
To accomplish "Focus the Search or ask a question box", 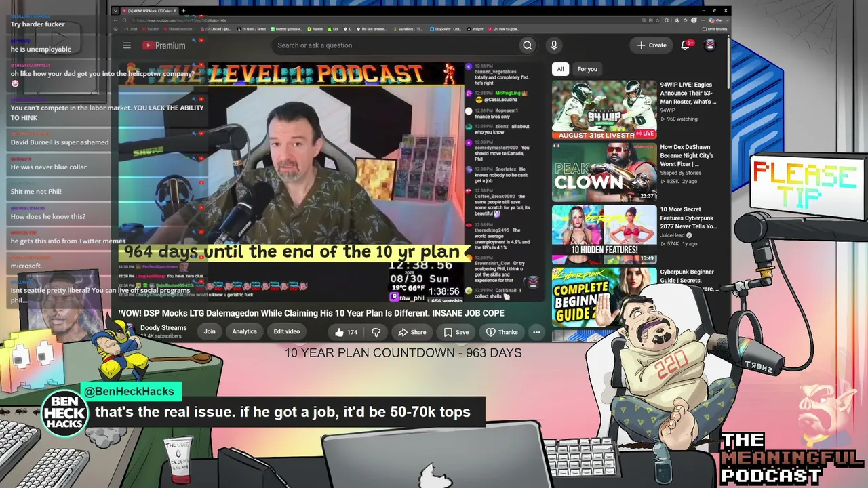I will coord(395,45).
